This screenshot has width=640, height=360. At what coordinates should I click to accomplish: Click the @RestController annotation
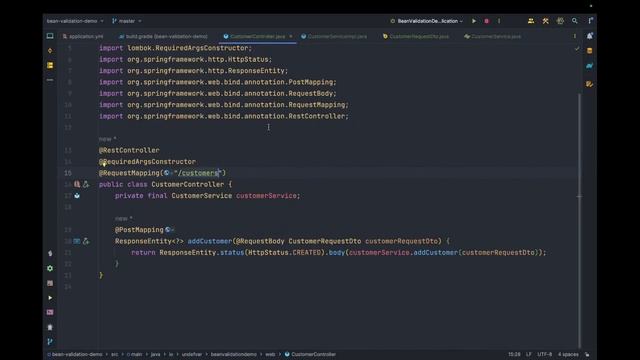129,150
